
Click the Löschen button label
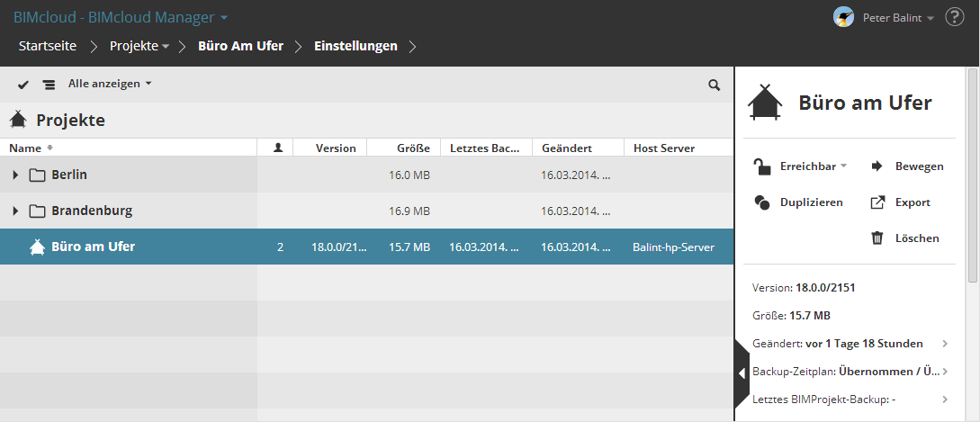917,238
